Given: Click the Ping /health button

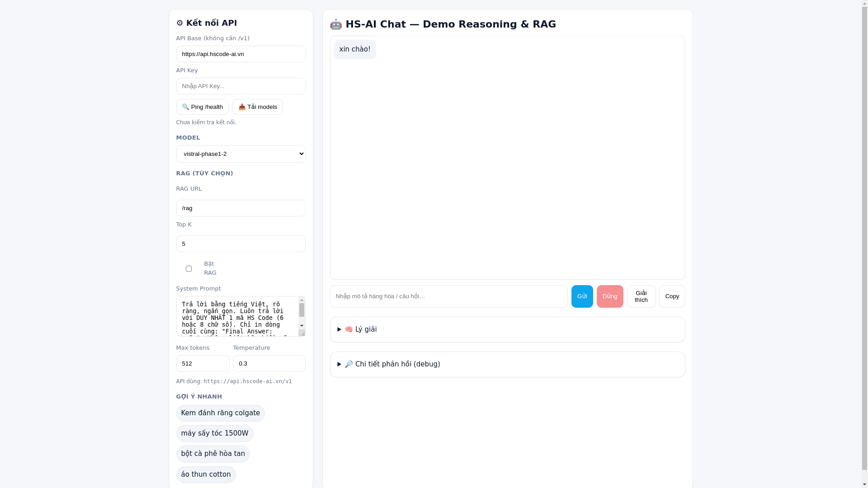Looking at the screenshot, I should pyautogui.click(x=202, y=107).
